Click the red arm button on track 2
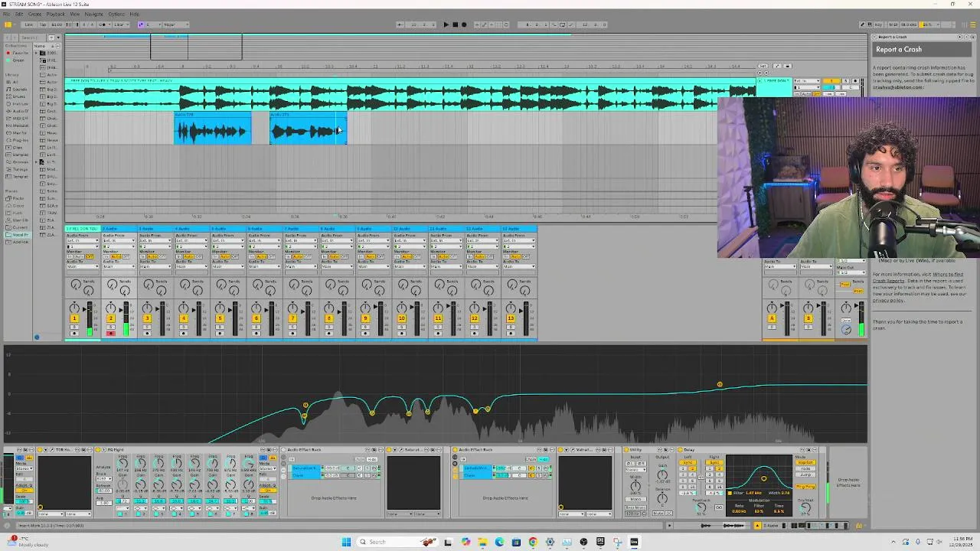Viewport: 980px width, 551px height. pyautogui.click(x=111, y=334)
